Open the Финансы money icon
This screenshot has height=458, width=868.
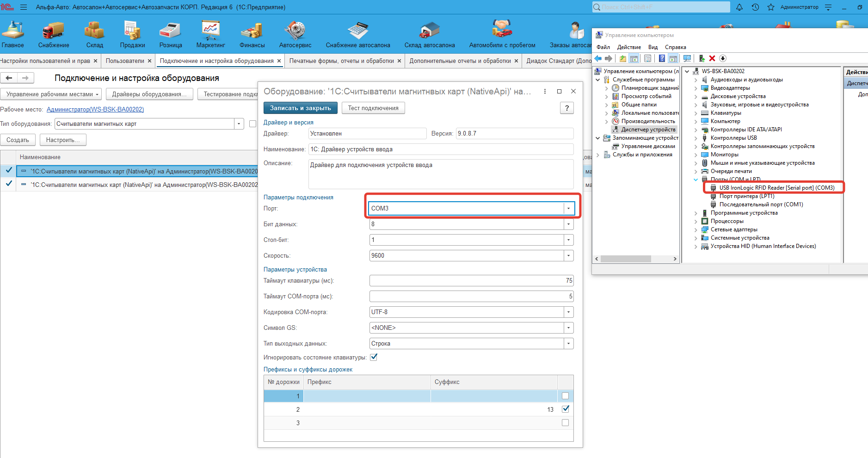[x=252, y=30]
